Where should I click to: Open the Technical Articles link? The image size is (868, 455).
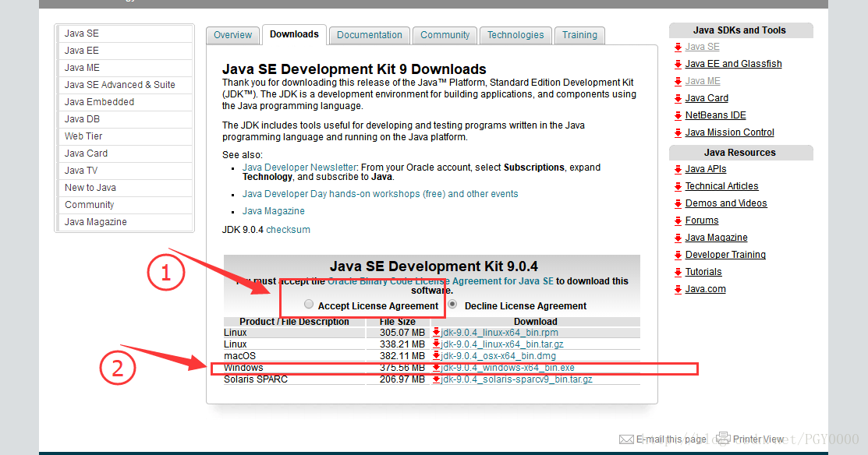[722, 185]
